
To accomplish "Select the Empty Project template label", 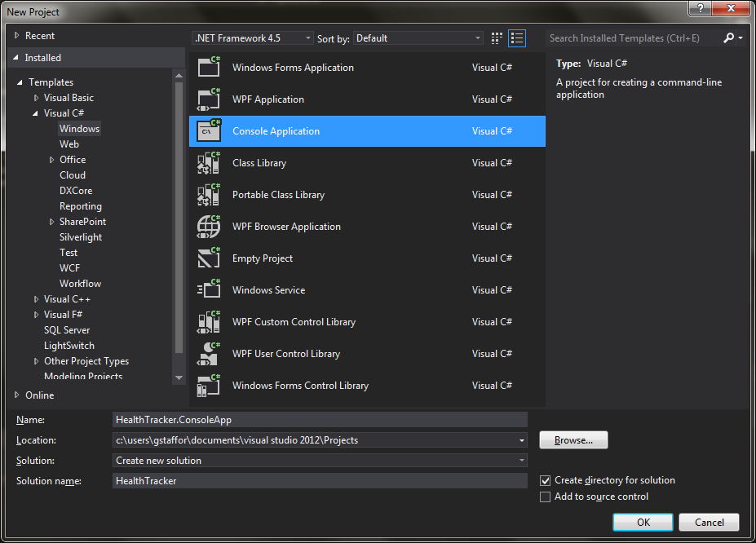I will point(263,258).
